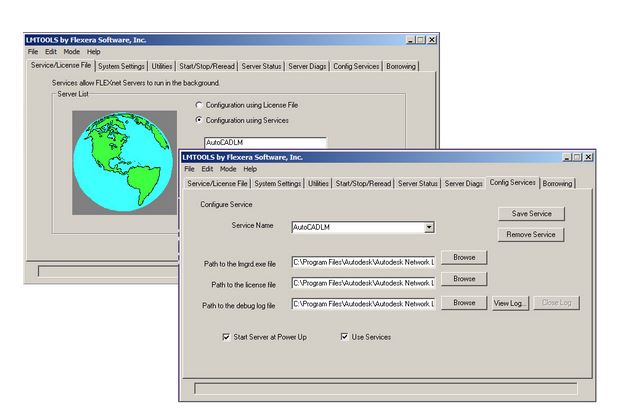The width and height of the screenshot is (617, 413).
Task: Click the Remove Service button
Action: tap(531, 235)
